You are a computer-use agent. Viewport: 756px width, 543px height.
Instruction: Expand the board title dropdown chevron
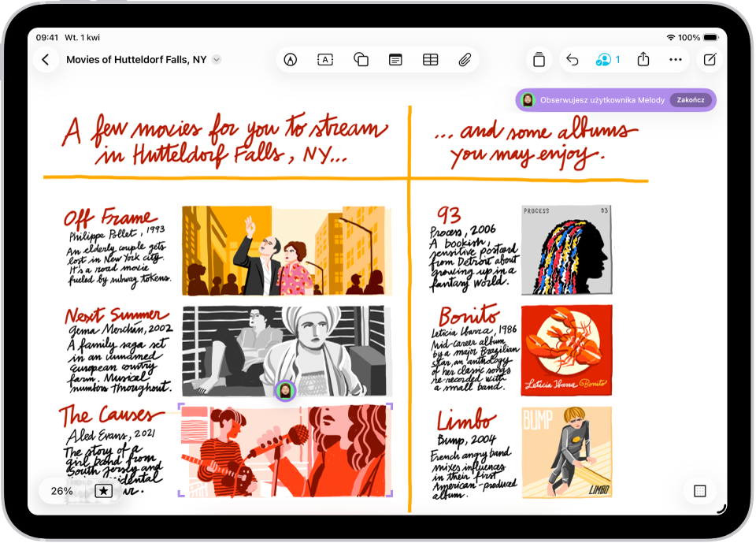pyautogui.click(x=217, y=60)
